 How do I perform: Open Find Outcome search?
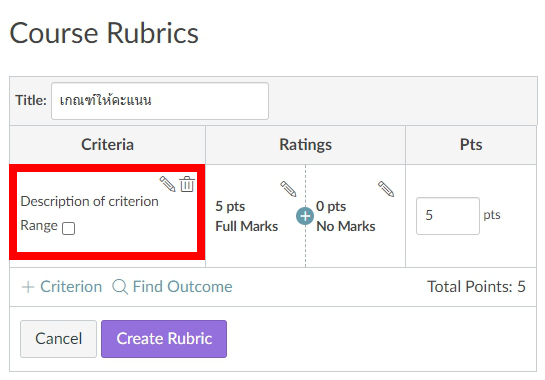tap(172, 287)
